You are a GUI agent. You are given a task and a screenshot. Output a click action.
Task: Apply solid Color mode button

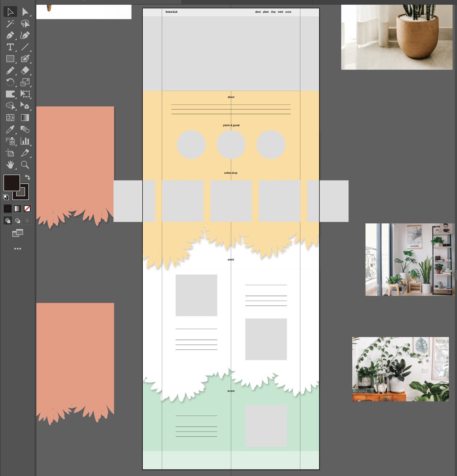coord(8,208)
